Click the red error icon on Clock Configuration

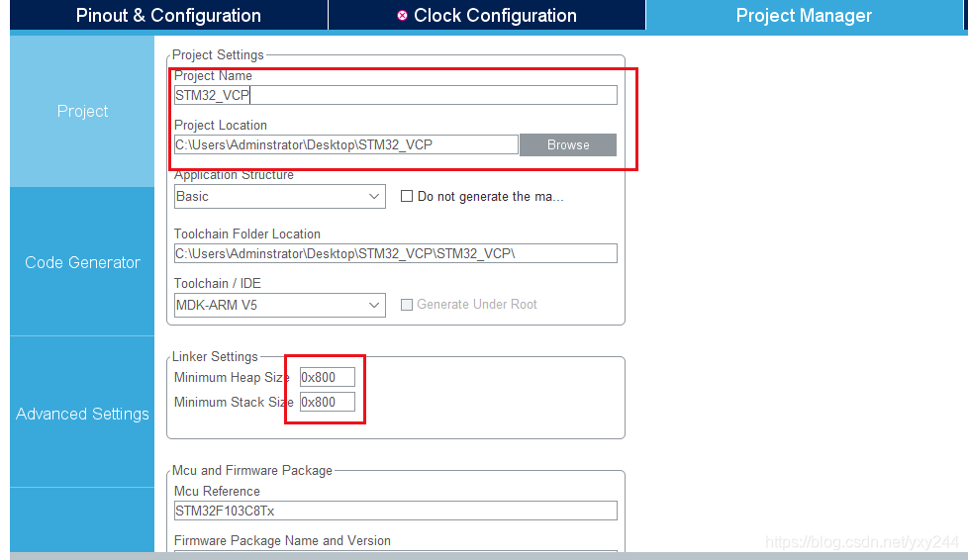402,16
